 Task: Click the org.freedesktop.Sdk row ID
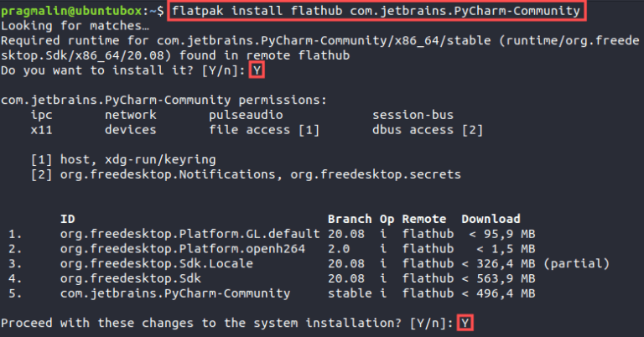click(131, 278)
